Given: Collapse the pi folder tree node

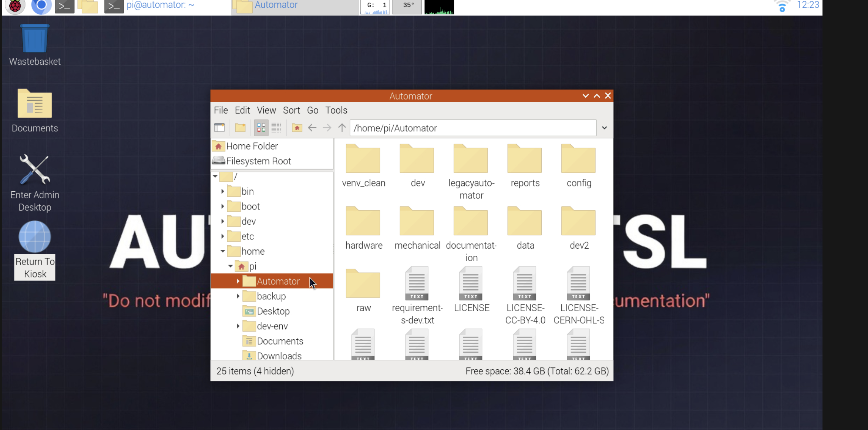Looking at the screenshot, I should 230,266.
